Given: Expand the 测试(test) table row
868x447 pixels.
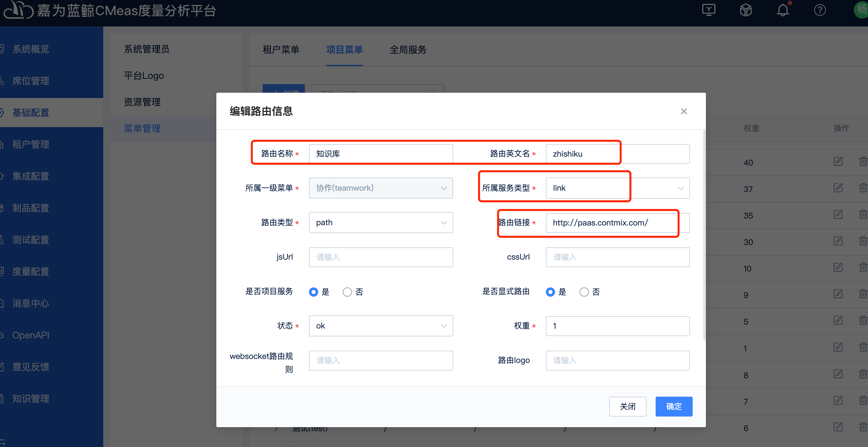Looking at the screenshot, I should [276, 429].
